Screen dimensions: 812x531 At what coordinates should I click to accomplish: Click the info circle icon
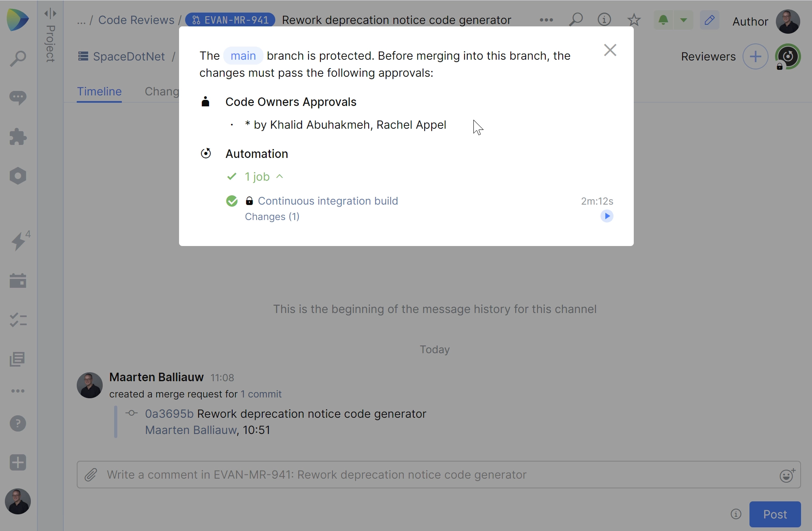click(x=605, y=19)
